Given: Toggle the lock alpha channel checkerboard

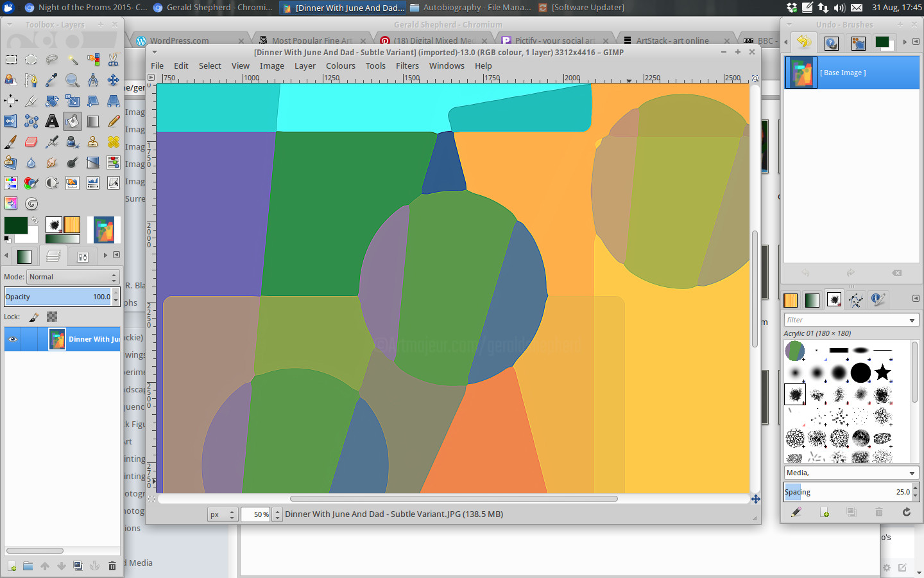Looking at the screenshot, I should click(52, 317).
